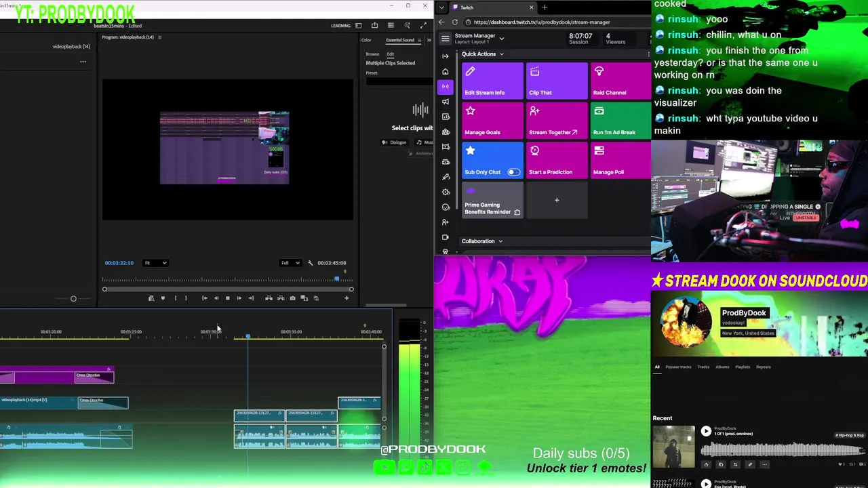Click the Program monitor scrubber playhead

coord(337,279)
